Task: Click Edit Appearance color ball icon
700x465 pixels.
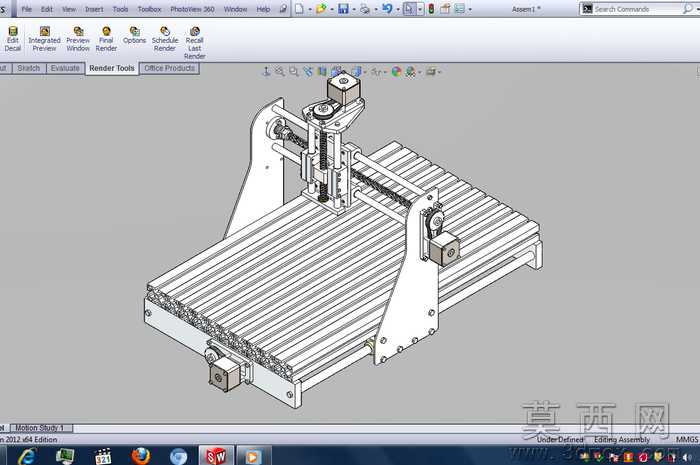Action: (396, 71)
